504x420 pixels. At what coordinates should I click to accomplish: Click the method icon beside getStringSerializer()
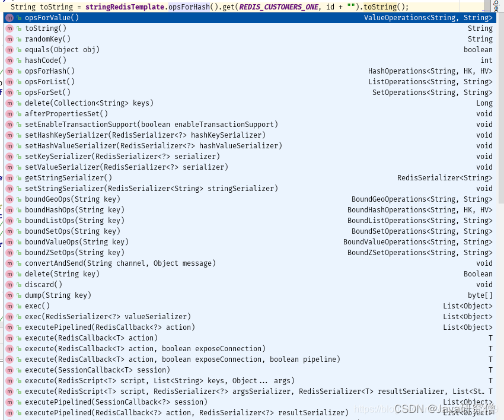[9, 178]
